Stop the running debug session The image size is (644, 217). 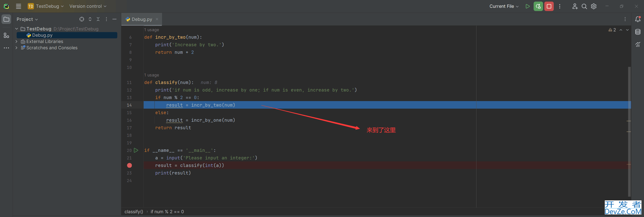(549, 6)
